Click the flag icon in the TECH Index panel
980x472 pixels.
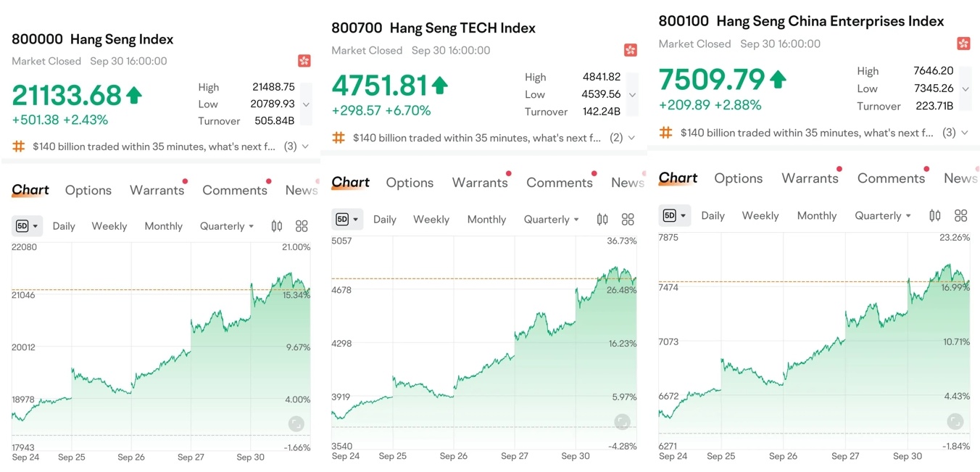coord(631,49)
